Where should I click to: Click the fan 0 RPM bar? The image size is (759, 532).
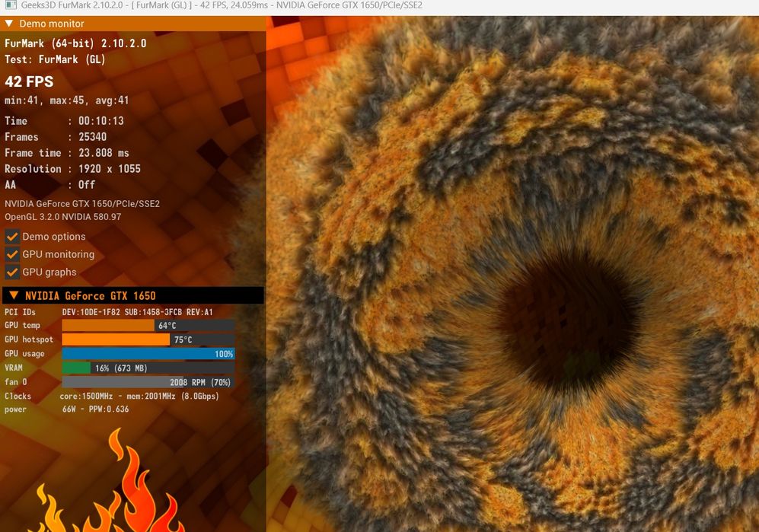(148, 382)
